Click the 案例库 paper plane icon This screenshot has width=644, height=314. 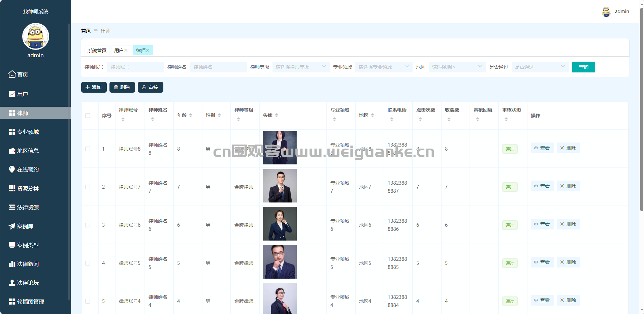tap(12, 226)
